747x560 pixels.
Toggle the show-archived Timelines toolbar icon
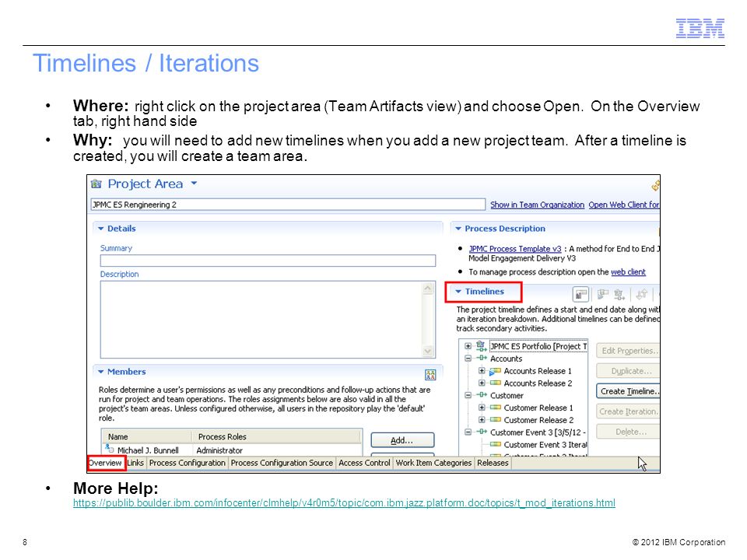pos(580,294)
